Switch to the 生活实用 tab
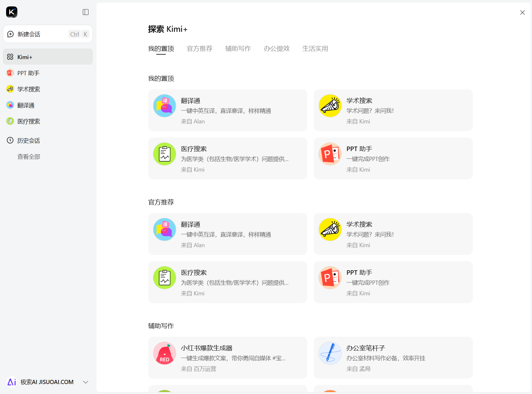 (x=315, y=49)
